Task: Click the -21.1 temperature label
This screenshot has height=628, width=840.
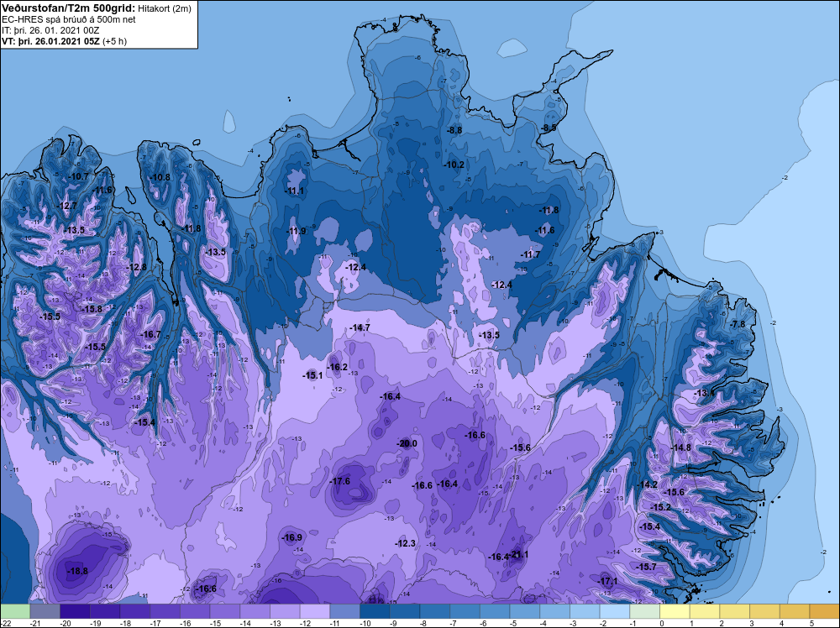Action: point(518,554)
